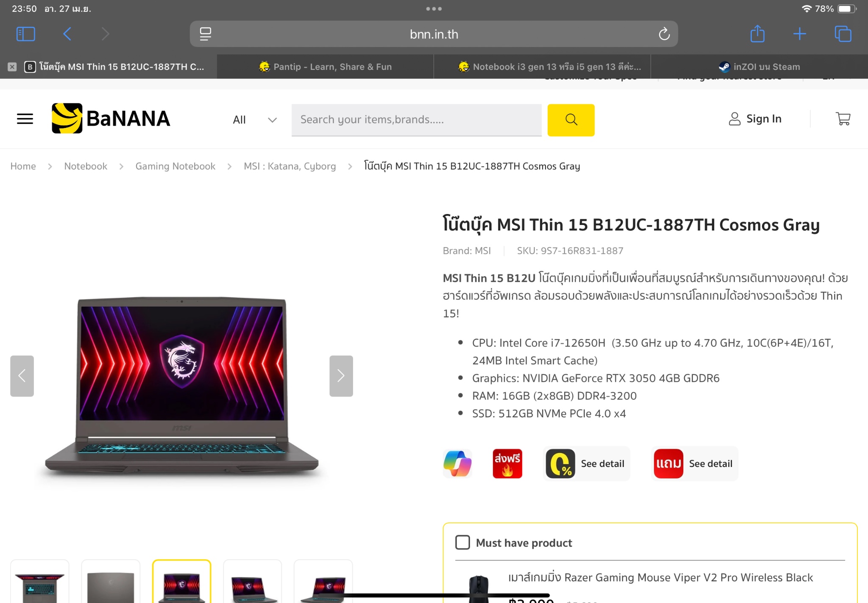Viewport: 868px width, 603px height.
Task: Show next product image with right arrow
Action: click(341, 376)
